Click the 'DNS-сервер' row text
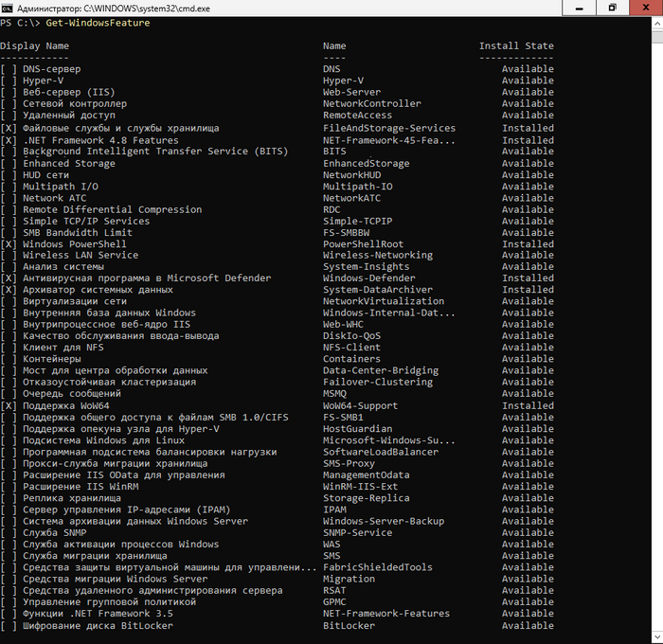Viewport: 663px width, 644px height. click(51, 69)
